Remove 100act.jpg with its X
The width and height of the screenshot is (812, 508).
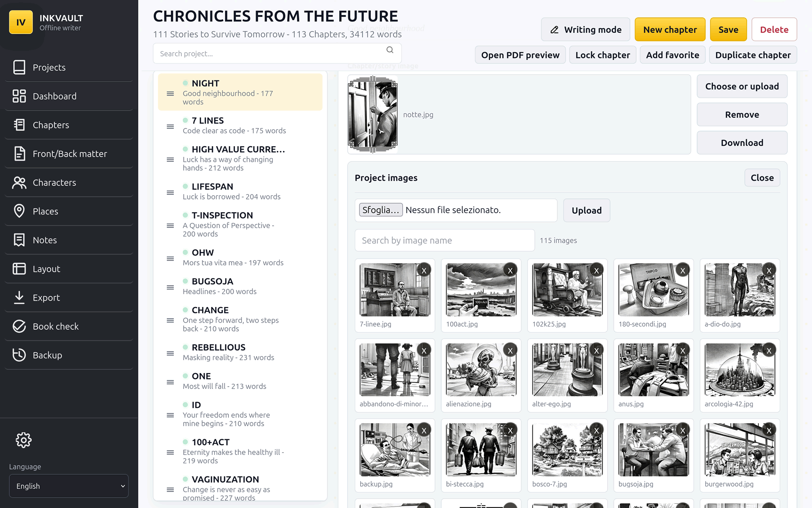[510, 270]
